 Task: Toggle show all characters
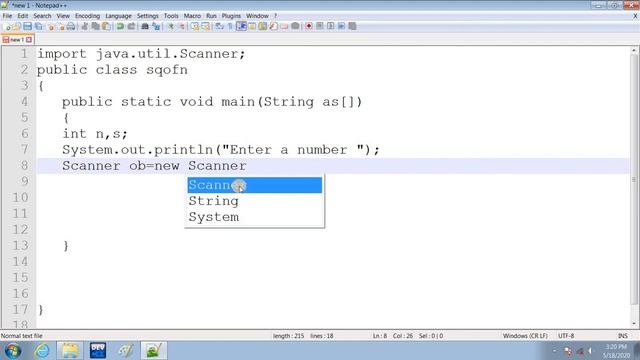(x=231, y=26)
